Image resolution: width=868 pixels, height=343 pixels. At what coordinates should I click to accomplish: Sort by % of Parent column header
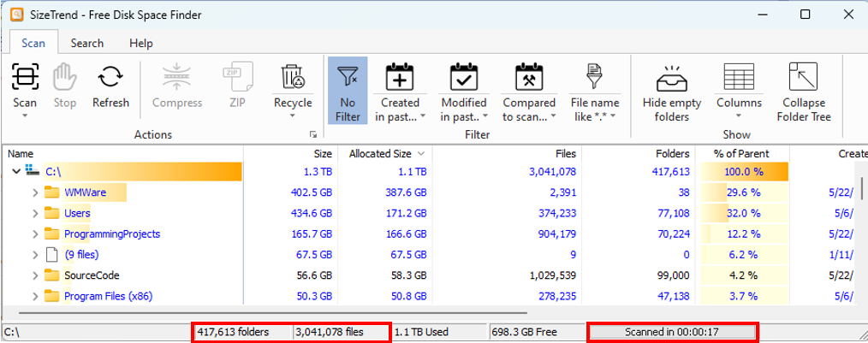742,154
